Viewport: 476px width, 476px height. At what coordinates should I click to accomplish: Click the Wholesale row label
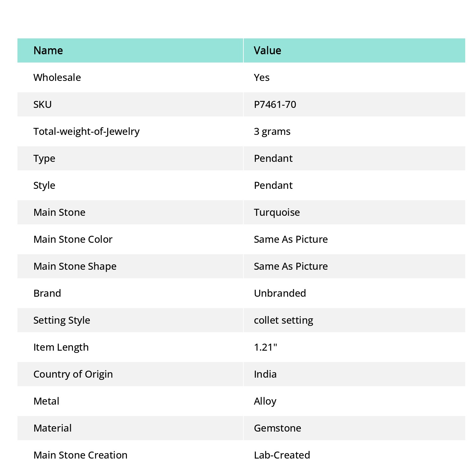[x=57, y=77]
